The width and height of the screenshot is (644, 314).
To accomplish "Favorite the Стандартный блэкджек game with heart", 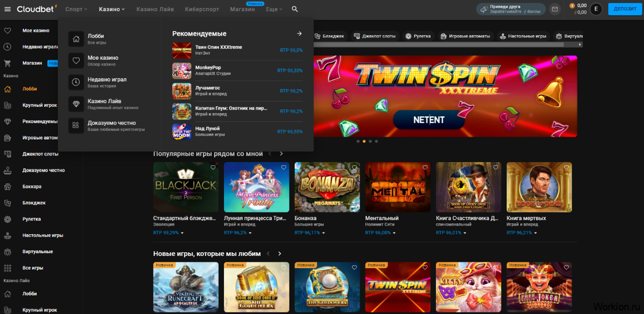I will pyautogui.click(x=213, y=167).
